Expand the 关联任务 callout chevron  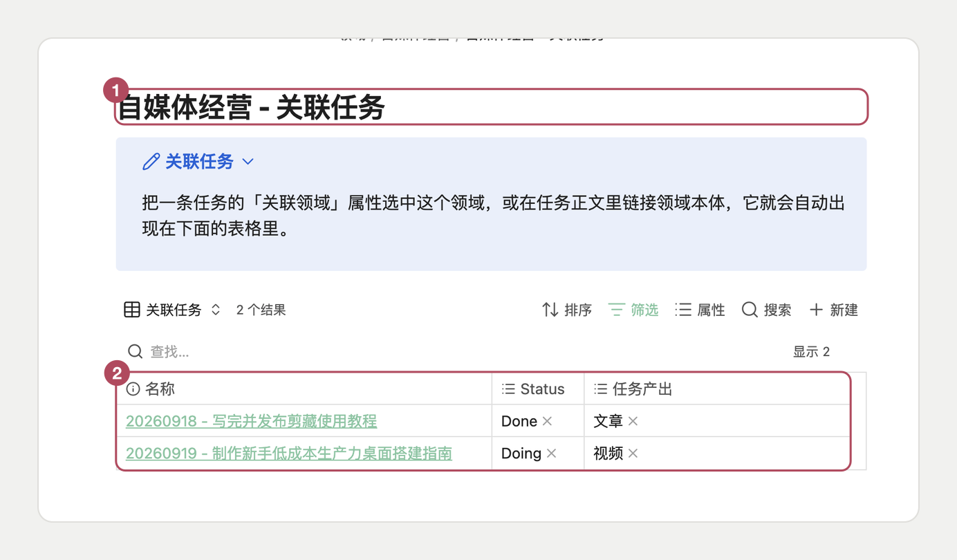point(248,162)
